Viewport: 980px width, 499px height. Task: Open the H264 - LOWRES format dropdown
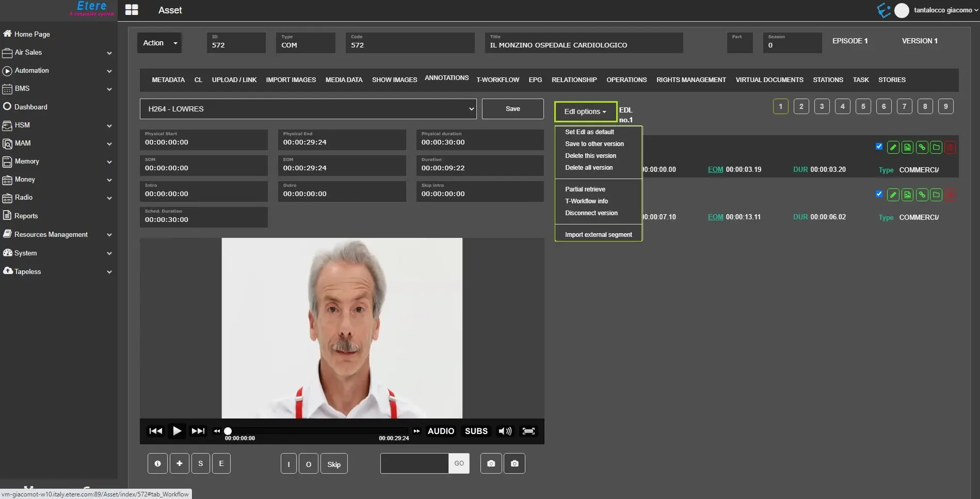[x=308, y=109]
